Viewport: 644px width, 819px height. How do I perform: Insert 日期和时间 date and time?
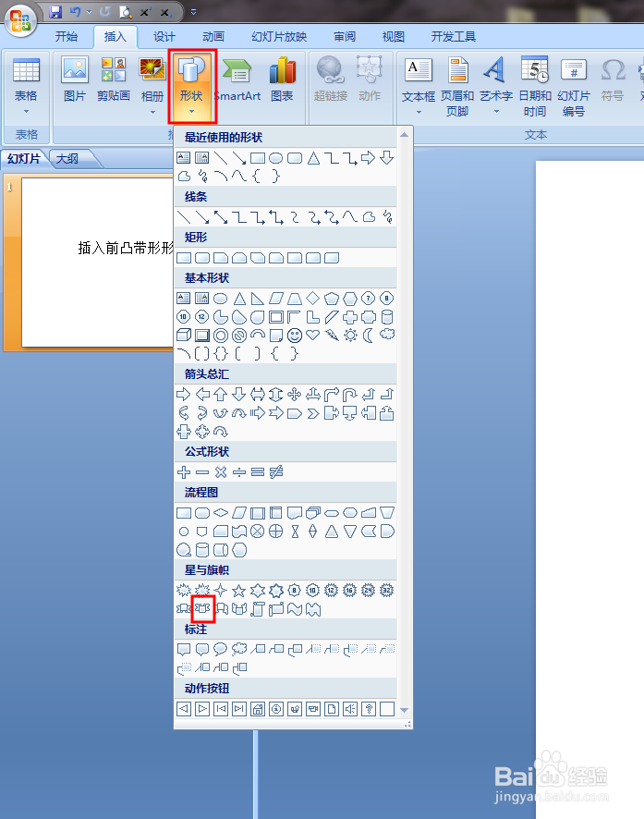(535, 87)
